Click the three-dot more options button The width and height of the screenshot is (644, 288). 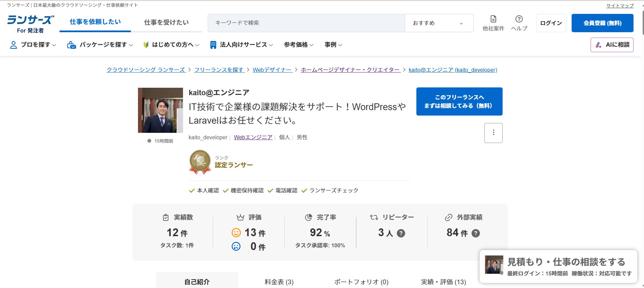pyautogui.click(x=493, y=133)
